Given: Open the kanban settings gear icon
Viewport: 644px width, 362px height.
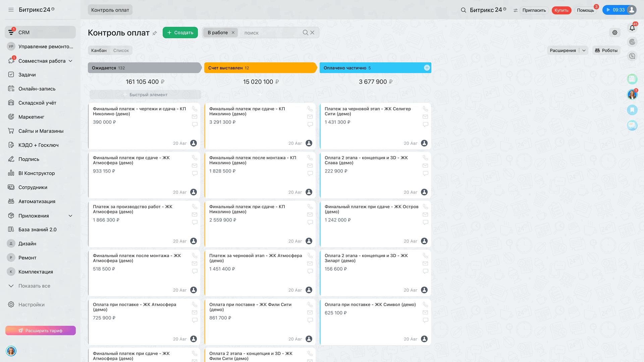Looking at the screenshot, I should (x=615, y=33).
